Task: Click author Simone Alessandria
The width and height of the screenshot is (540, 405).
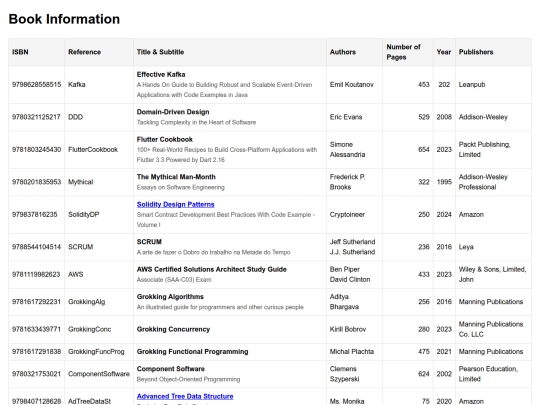Action: pyautogui.click(x=347, y=149)
